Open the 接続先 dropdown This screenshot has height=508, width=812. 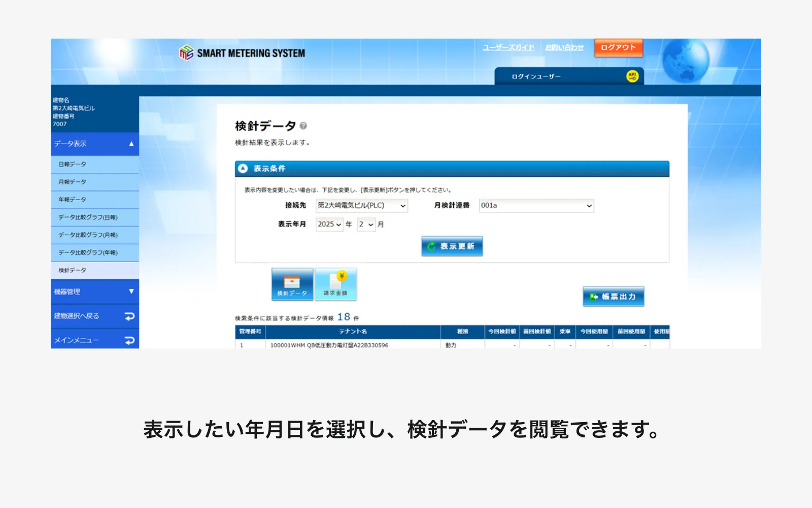coord(361,206)
